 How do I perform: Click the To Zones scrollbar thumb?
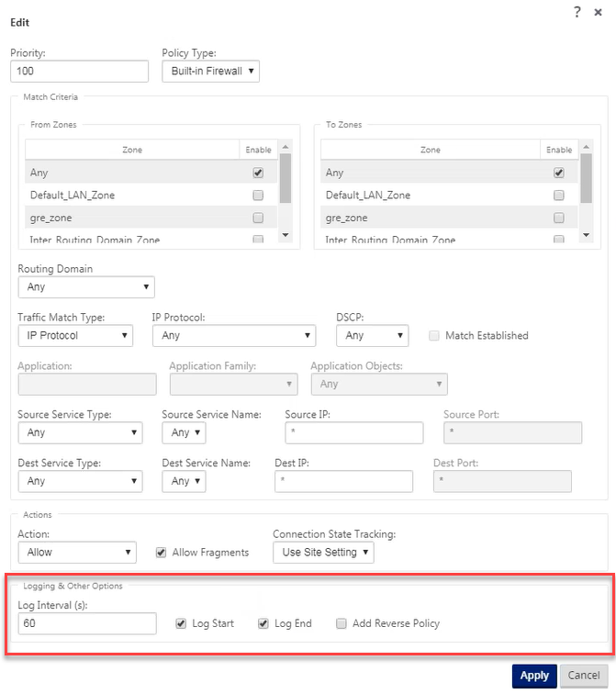tap(587, 178)
